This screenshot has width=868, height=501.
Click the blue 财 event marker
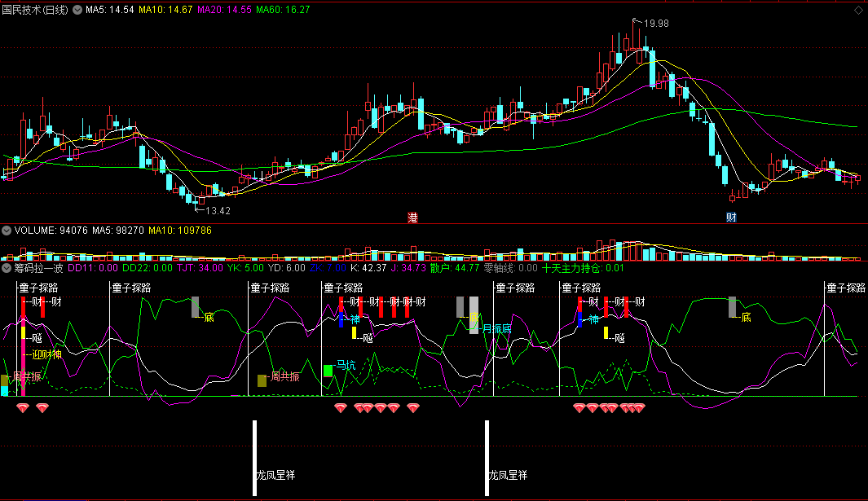point(731,218)
